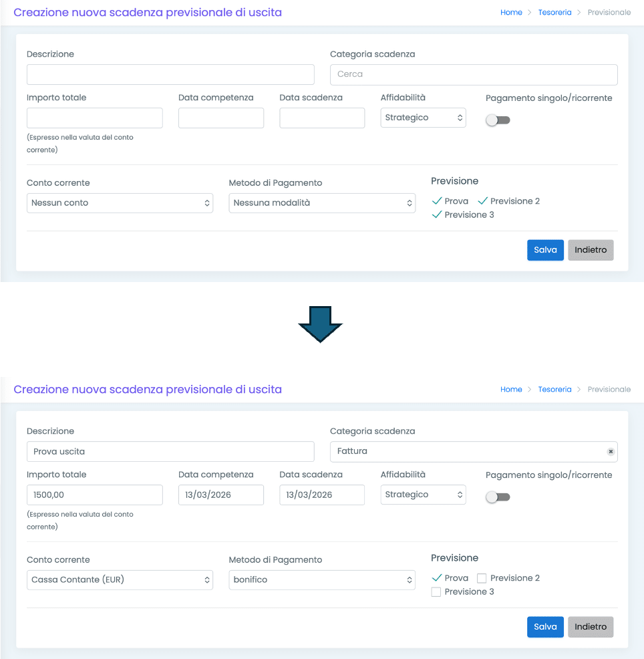
Task: Click the empty Categoria scadenza Cerca field
Action: coord(474,74)
